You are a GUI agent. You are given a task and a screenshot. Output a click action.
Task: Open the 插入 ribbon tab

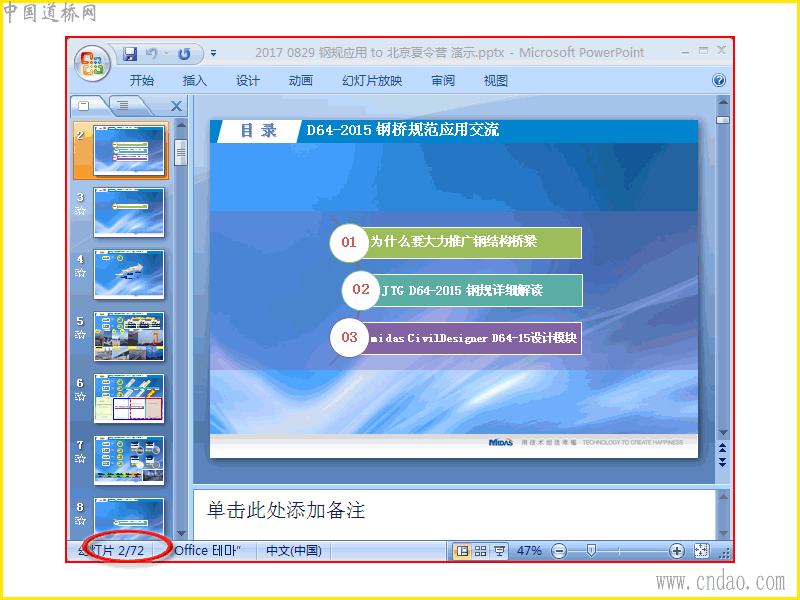(x=194, y=81)
